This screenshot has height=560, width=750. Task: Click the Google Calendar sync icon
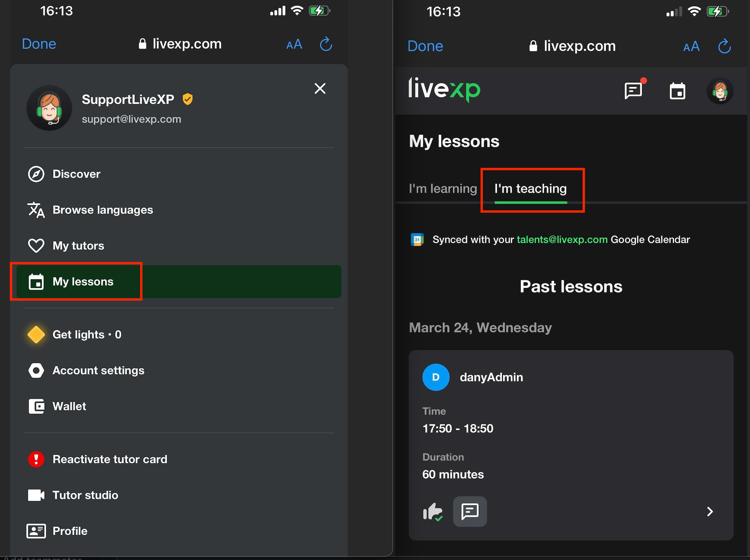(417, 240)
